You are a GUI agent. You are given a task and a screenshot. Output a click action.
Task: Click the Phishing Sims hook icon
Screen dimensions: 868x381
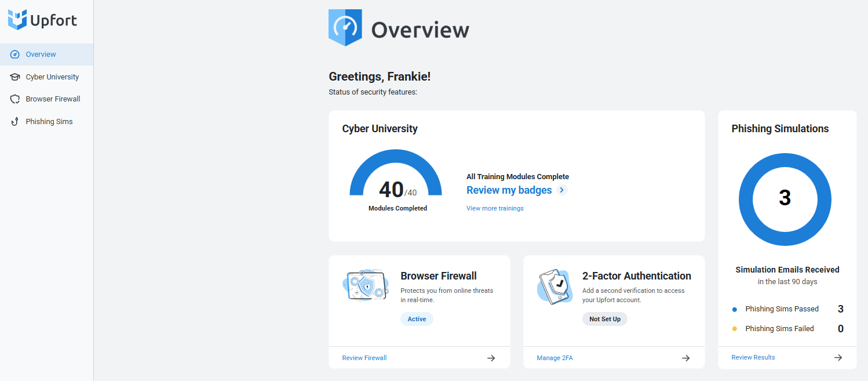[x=15, y=122]
